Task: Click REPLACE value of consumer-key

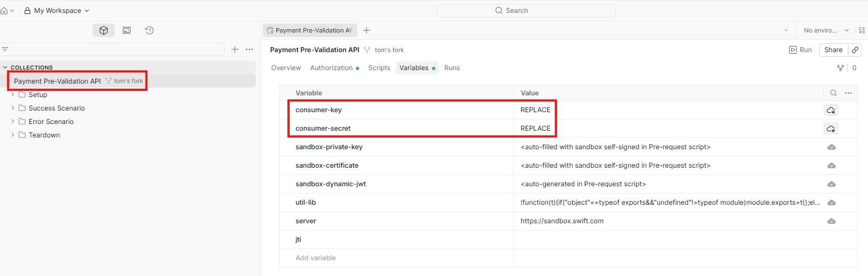Action: [536, 110]
